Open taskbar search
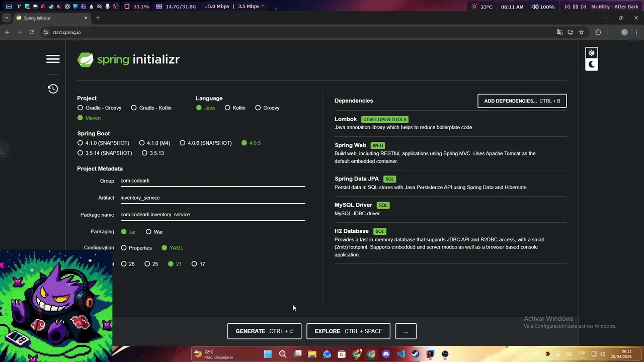644x362 pixels. pos(282,354)
